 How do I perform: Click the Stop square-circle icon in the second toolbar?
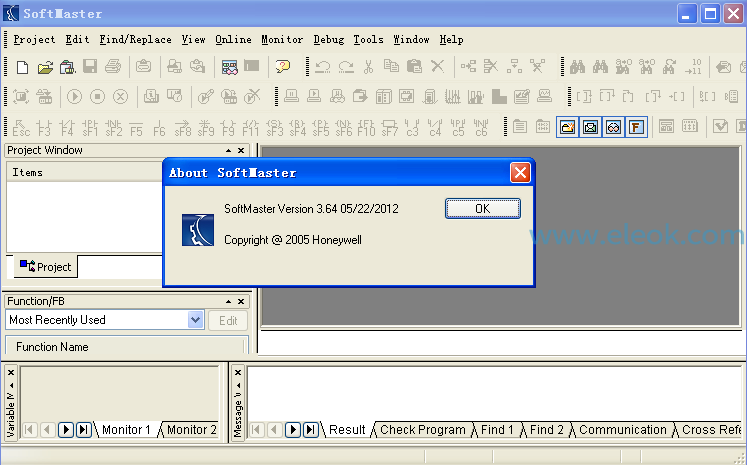[97, 97]
